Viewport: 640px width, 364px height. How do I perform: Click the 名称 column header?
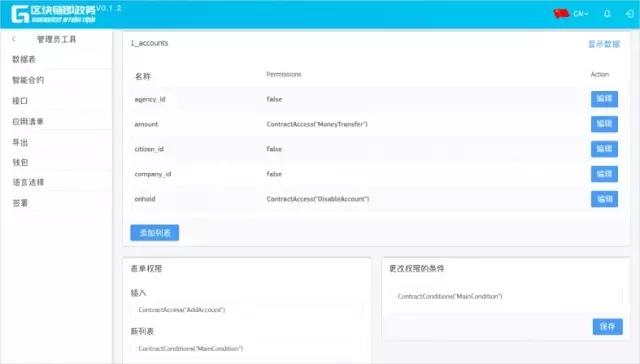(143, 76)
